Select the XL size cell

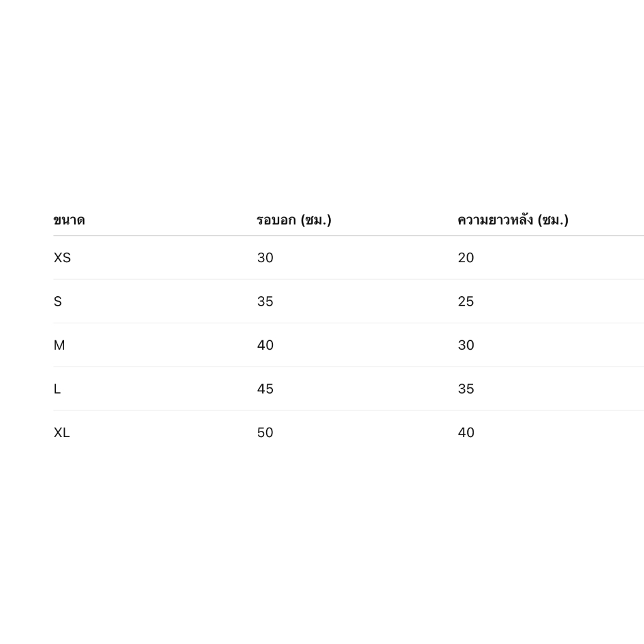(x=62, y=433)
